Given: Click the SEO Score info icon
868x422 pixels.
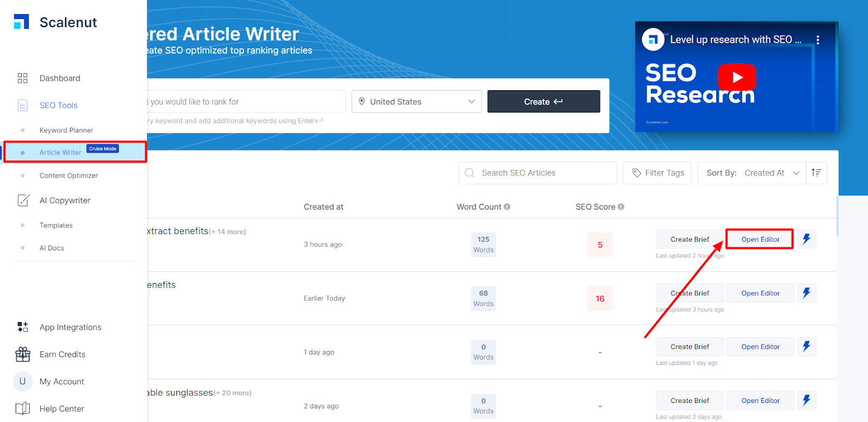Looking at the screenshot, I should 621,207.
